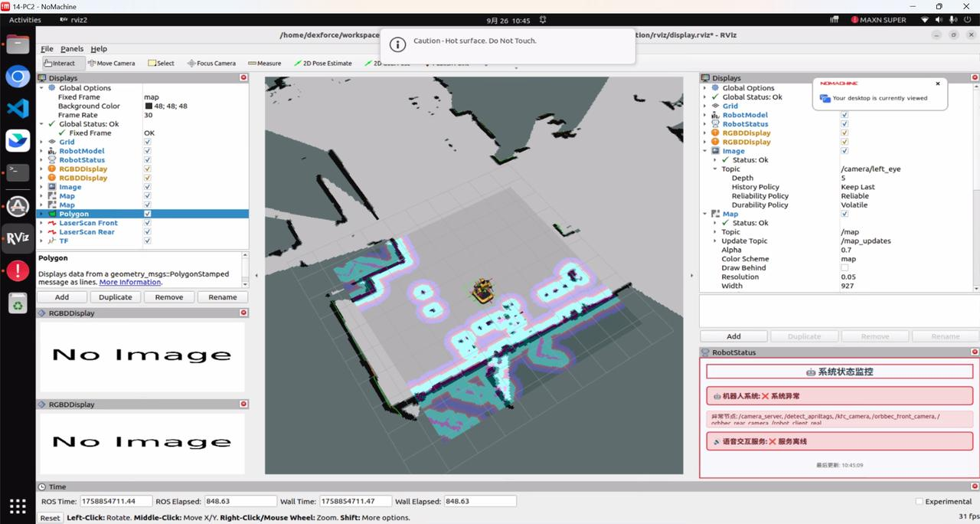Click the Alpha value 0.7
The width and height of the screenshot is (980, 524).
846,250
